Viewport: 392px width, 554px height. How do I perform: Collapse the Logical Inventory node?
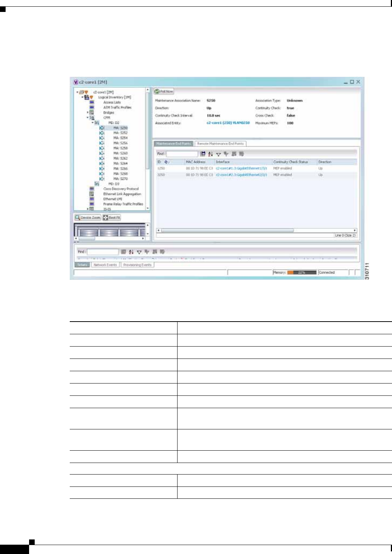tap(82, 97)
